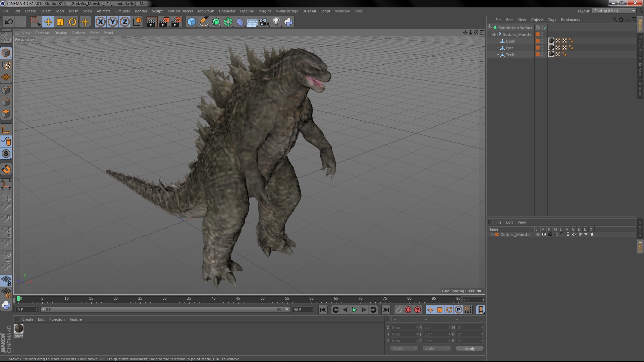Activate the Rotate tool in top toolbar
The width and height of the screenshot is (644, 362).
coord(72,22)
